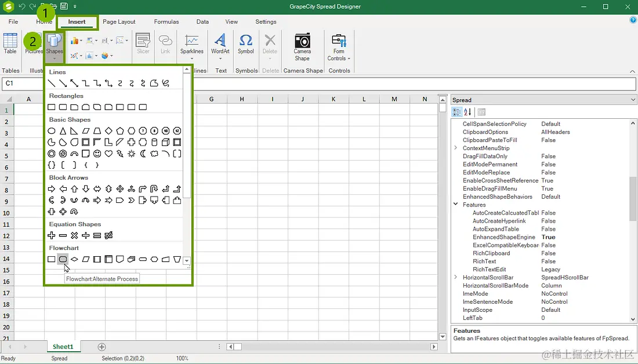Insert the Not Equal equation shape
Viewport: 638px width, 364px height.
coord(108,235)
